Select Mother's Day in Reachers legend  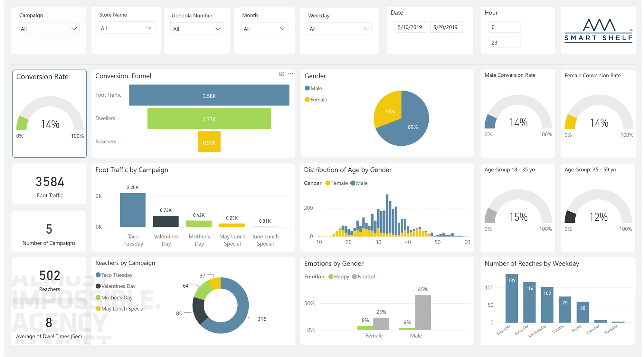pyautogui.click(x=114, y=297)
